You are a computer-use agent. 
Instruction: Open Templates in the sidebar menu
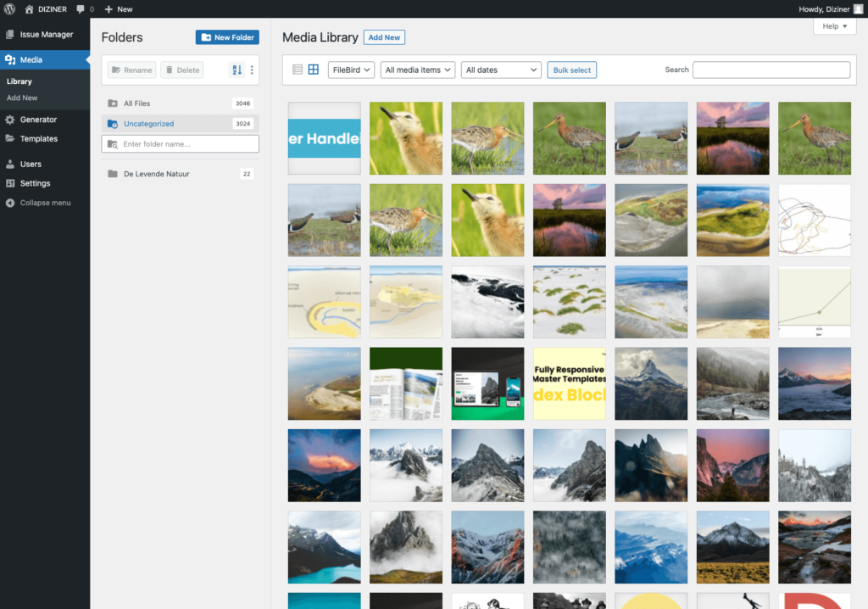click(39, 138)
